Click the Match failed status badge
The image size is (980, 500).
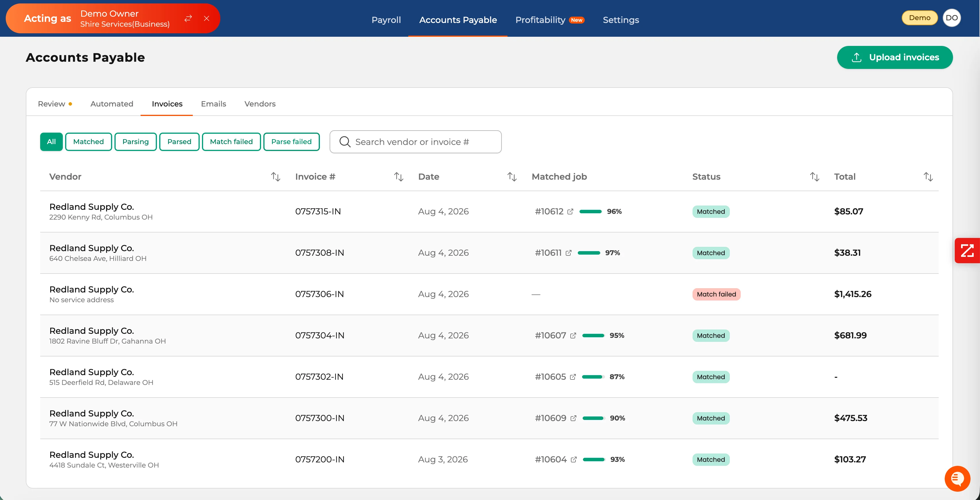(716, 294)
